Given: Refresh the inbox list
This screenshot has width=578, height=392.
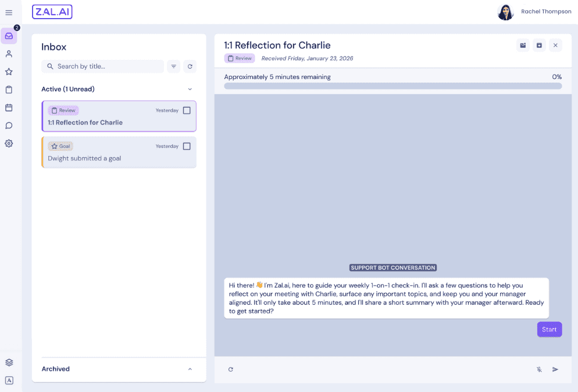Looking at the screenshot, I should click(x=190, y=66).
